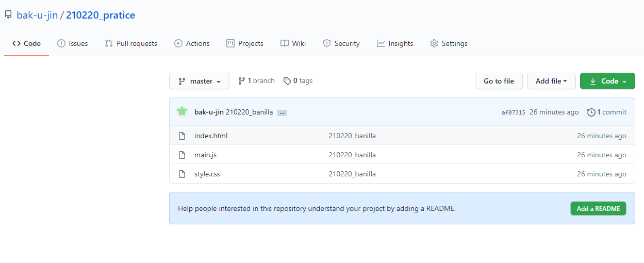View the 1 commit history link
Viewport: 644px width, 263px height.
coord(607,112)
